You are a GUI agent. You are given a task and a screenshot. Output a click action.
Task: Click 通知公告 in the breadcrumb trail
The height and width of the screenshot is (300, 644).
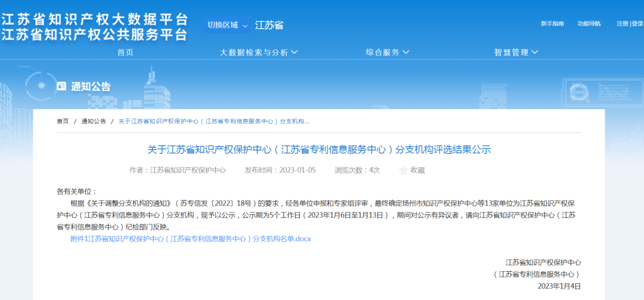coord(94,121)
